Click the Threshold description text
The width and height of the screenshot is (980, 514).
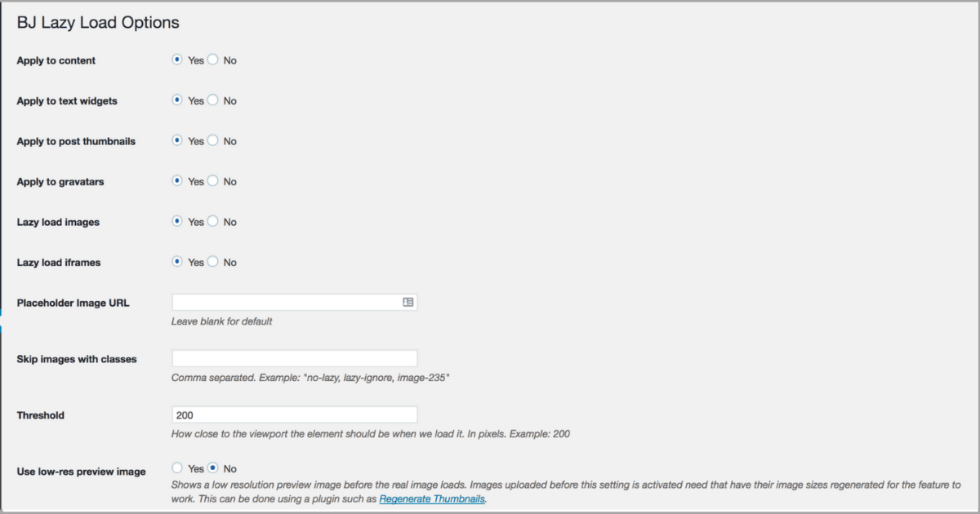pos(371,434)
